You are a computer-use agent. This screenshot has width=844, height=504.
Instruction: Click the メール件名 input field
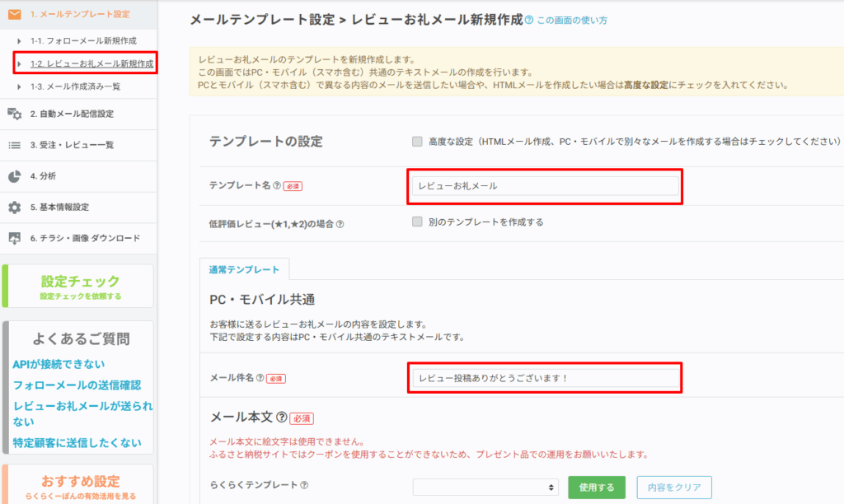[x=546, y=378]
